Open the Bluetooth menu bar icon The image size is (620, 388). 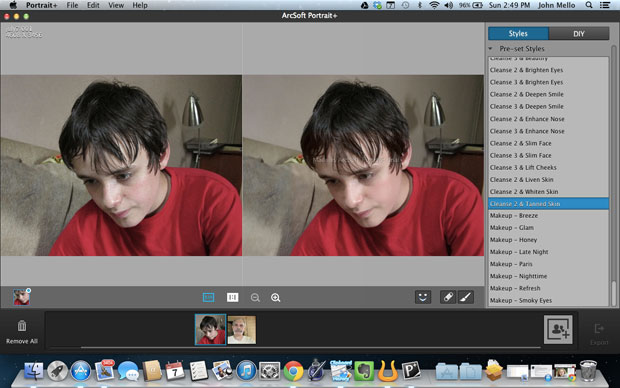420,5
